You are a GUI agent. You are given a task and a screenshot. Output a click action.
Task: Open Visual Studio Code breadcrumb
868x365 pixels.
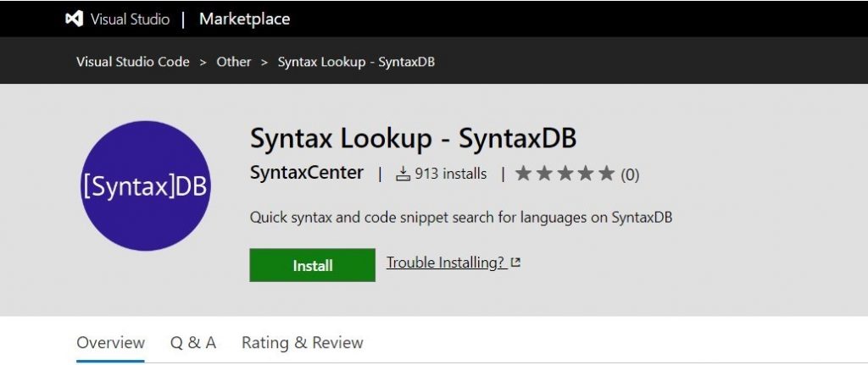tap(133, 62)
